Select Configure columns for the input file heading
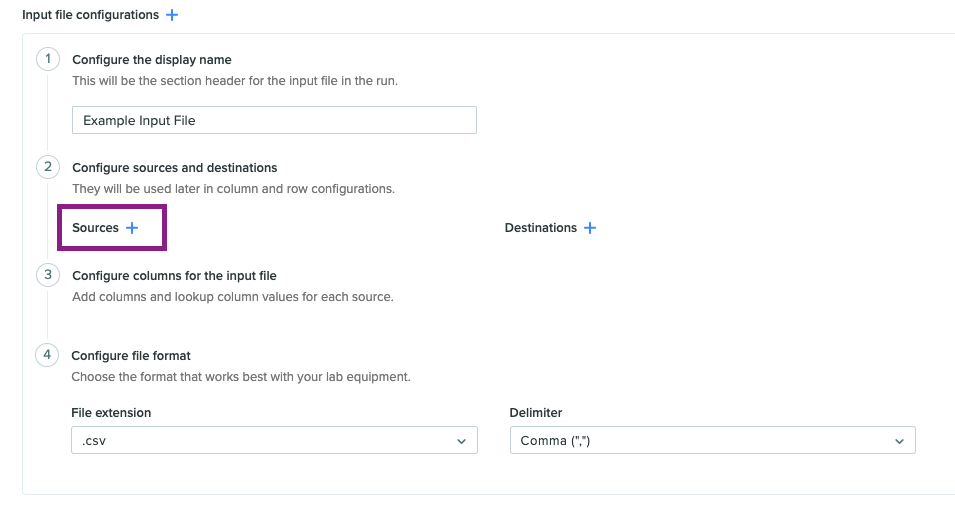955x512 pixels. pos(174,276)
